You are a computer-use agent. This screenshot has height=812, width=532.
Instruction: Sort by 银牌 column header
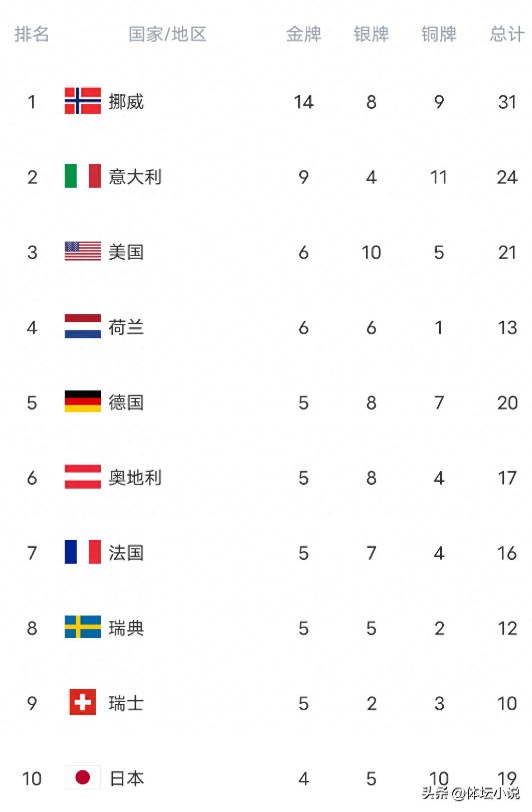[x=371, y=34]
